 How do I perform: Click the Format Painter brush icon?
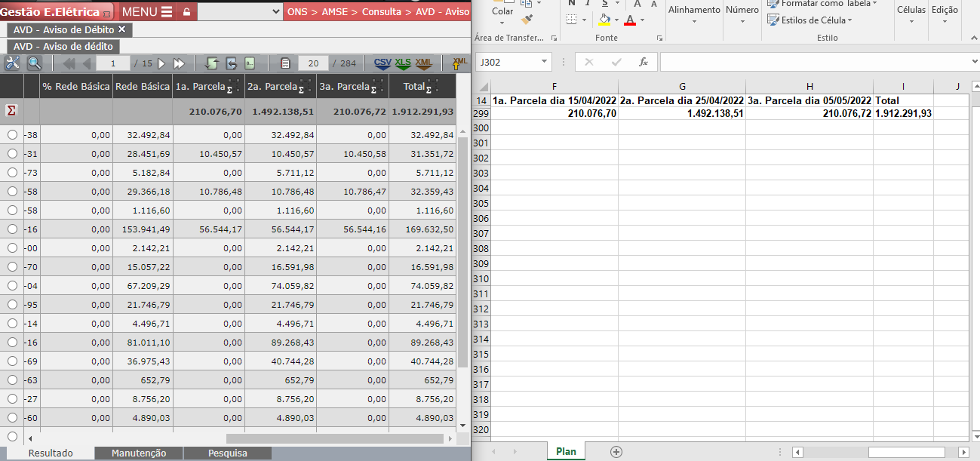coord(527,20)
